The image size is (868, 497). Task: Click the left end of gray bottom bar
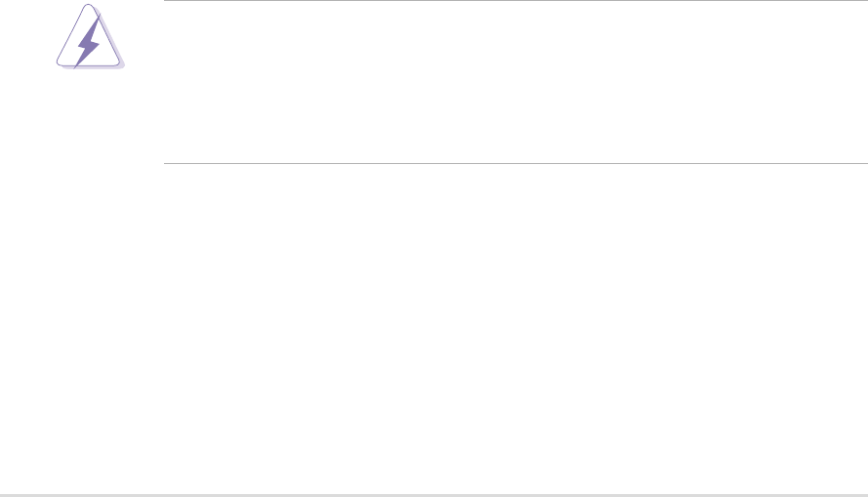pos(4,494)
